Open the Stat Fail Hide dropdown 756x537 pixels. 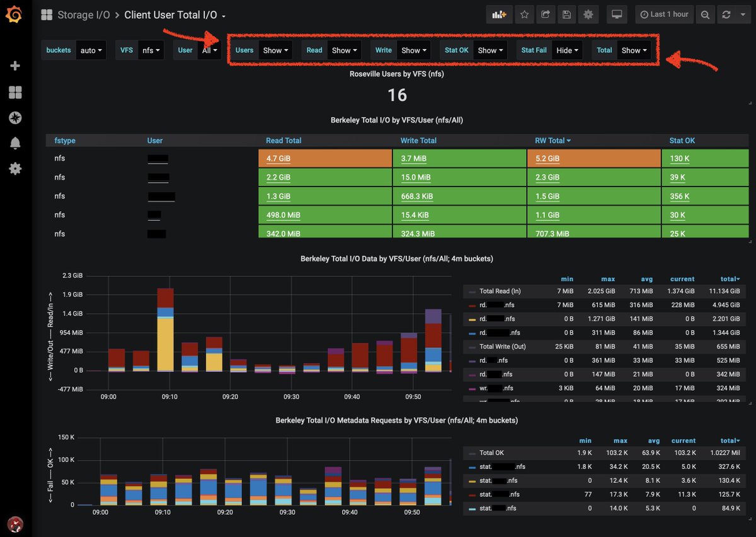tap(567, 50)
